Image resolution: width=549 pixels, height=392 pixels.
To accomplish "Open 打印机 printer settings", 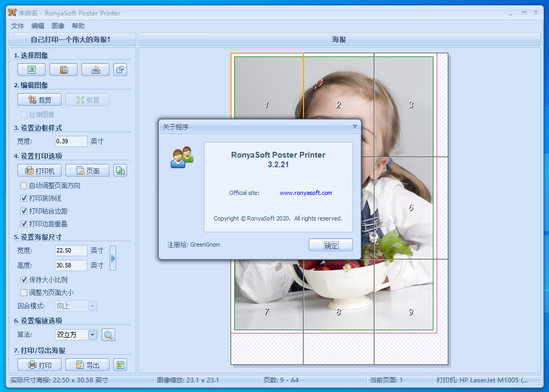I will tap(39, 170).
